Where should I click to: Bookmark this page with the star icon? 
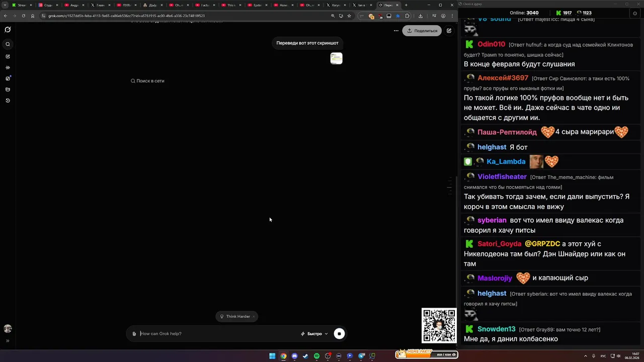coord(349,16)
